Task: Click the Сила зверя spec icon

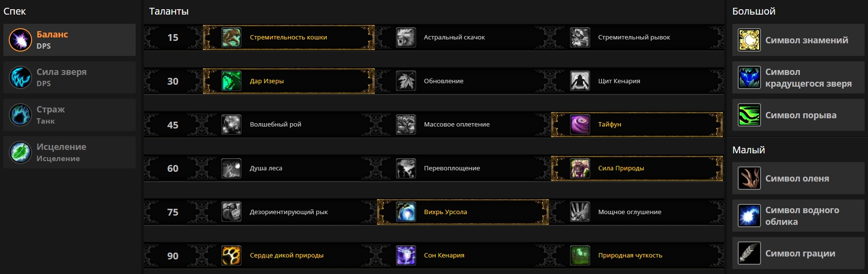Action: pos(20,77)
